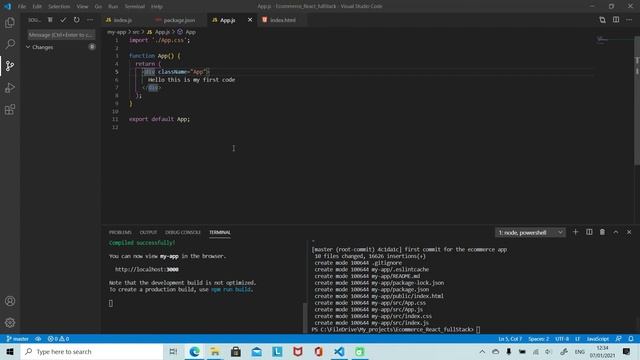Open the terminal selector dropdown 'node, powershell'
Image resolution: width=640 pixels, height=360 pixels.
pyautogui.click(x=530, y=233)
